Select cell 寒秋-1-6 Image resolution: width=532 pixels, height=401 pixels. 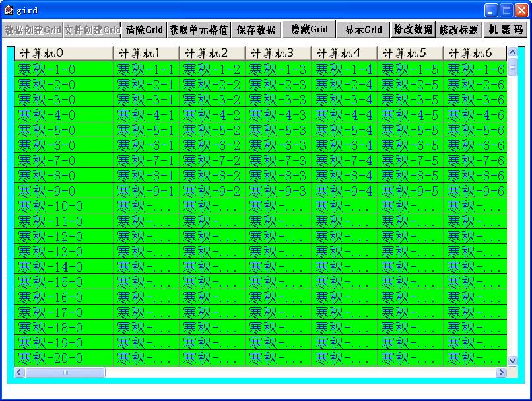[475, 69]
